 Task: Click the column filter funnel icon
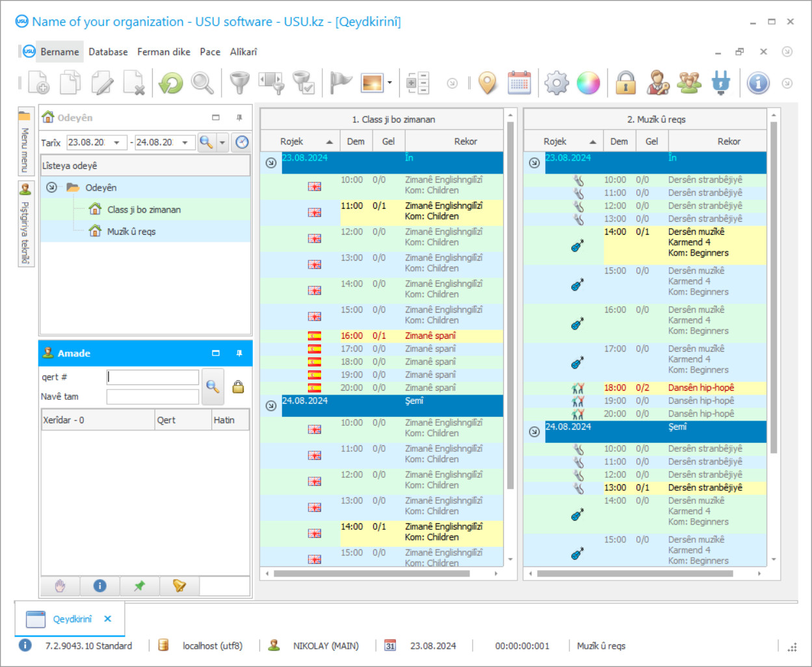point(272,83)
